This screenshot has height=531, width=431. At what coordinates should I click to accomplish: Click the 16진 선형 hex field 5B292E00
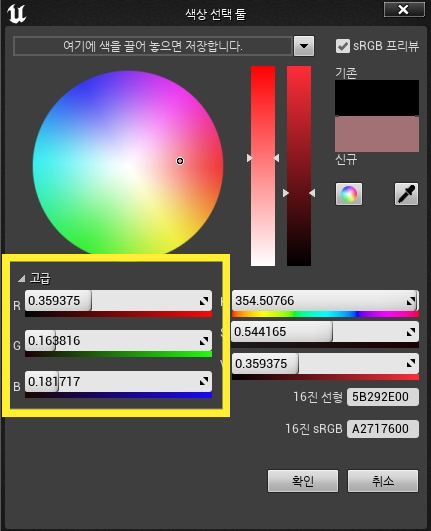383,397
